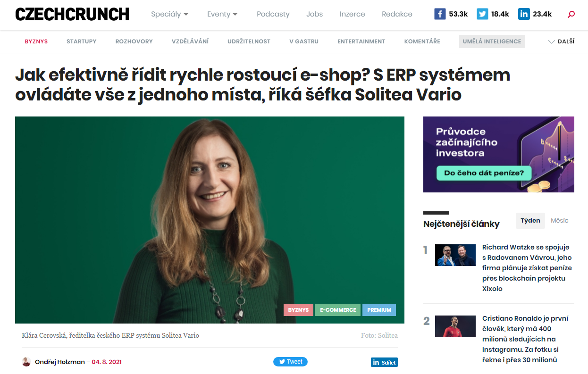Switch most-read list to Týden
The height and width of the screenshot is (374, 588).
[530, 221]
